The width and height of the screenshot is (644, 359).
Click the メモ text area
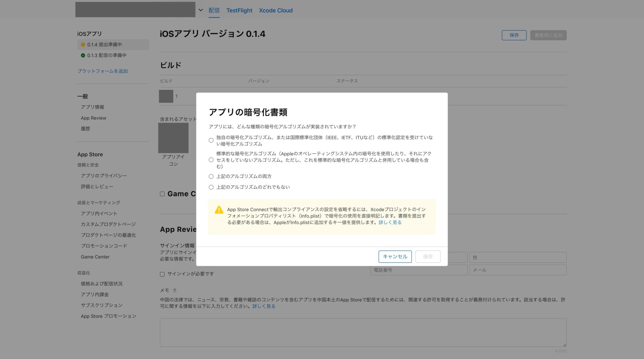(x=363, y=332)
